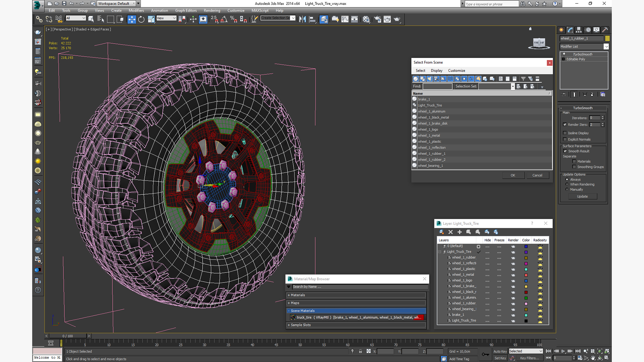Open the Graph Editors menu
This screenshot has height=362, width=644.
(x=186, y=11)
